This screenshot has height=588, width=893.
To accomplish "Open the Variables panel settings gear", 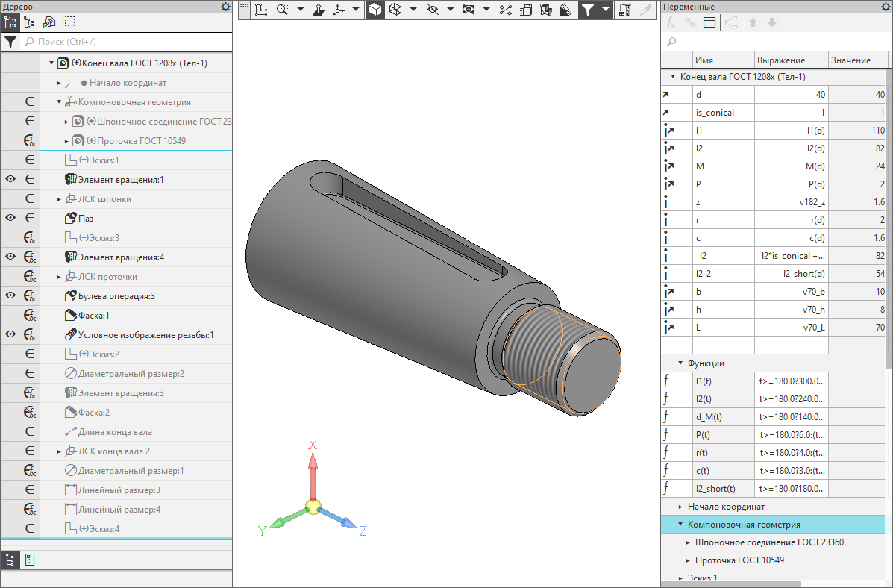I will (x=886, y=7).
